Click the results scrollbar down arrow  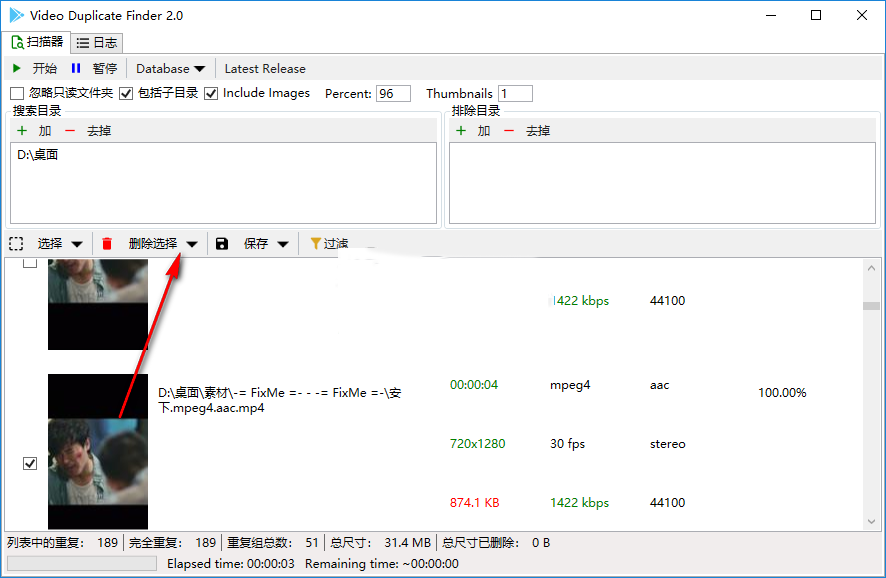click(871, 521)
